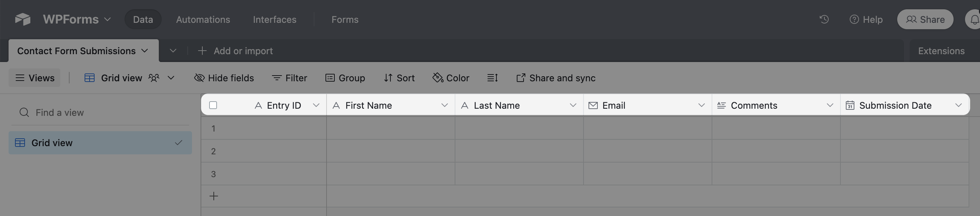This screenshot has height=216, width=980.
Task: Open Group records options
Action: pyautogui.click(x=345, y=78)
